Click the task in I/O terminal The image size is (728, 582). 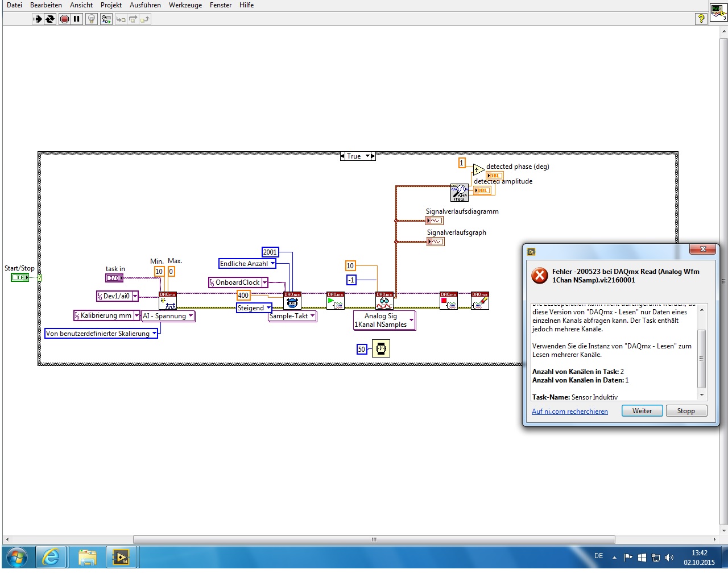[x=114, y=278]
